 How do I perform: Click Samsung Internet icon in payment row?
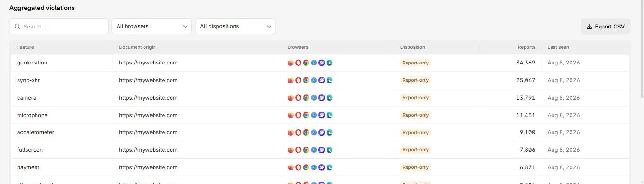coord(322,167)
